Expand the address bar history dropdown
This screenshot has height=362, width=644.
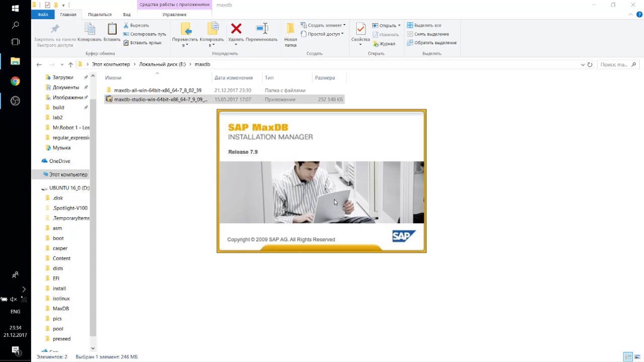point(583,64)
